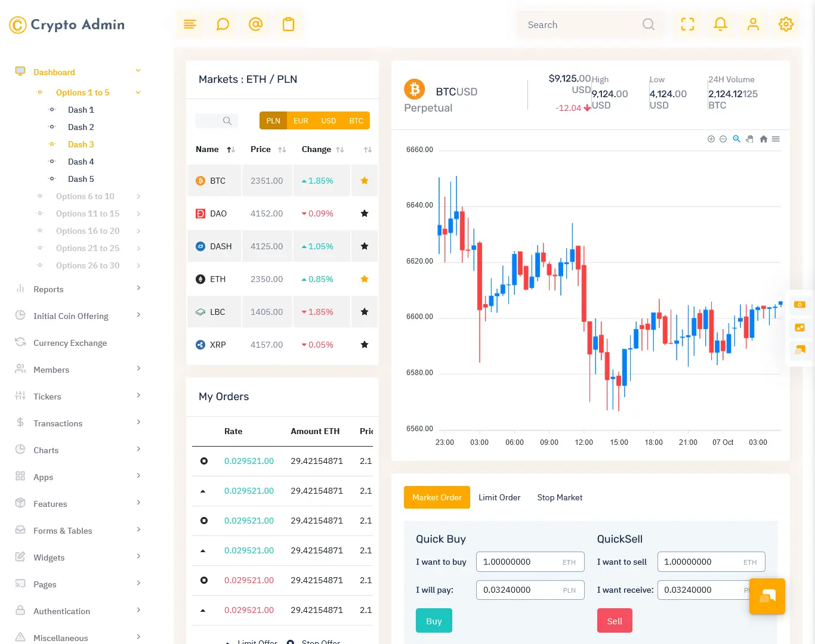Toggle favorite star for BTC row
This screenshot has width=815, height=644.
[x=365, y=181]
